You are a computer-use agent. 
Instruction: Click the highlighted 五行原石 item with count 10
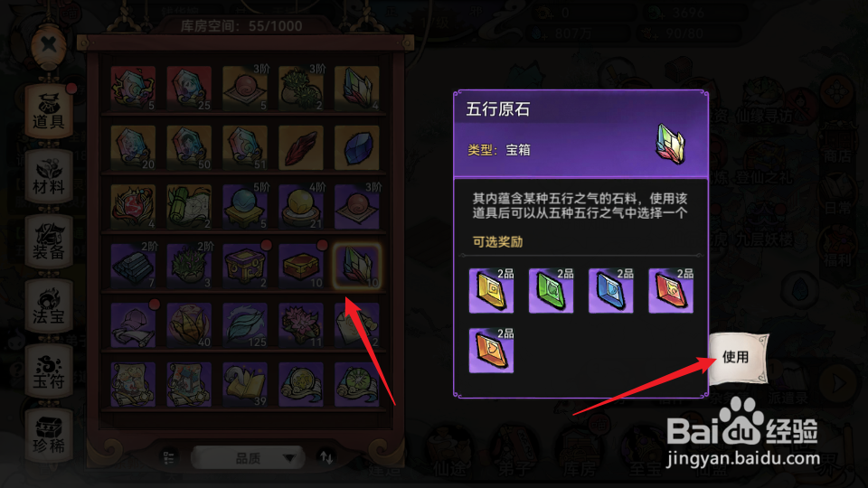[x=357, y=266]
